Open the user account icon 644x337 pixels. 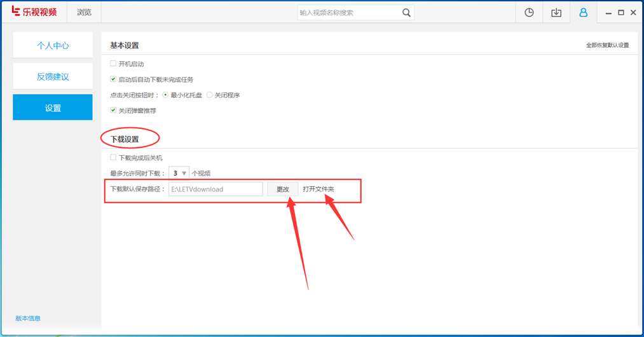[x=583, y=12]
